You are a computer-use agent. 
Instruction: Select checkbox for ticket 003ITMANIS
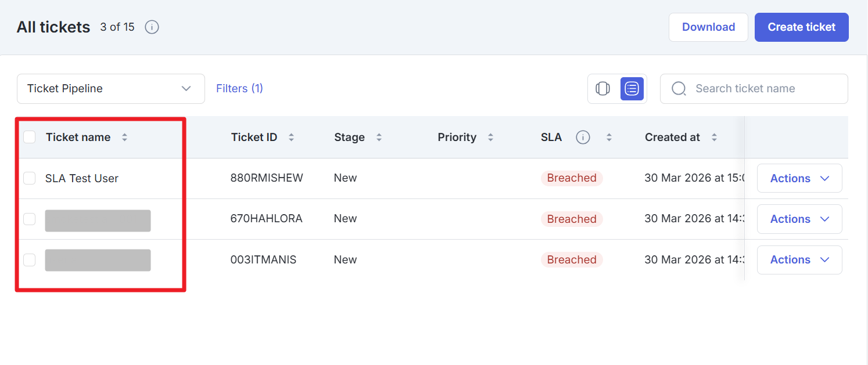tap(30, 259)
